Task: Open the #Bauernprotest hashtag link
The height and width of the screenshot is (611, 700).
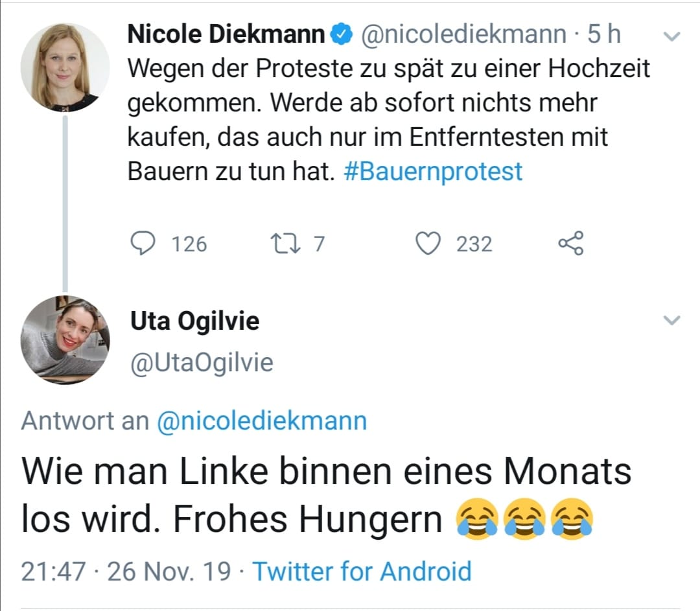Action: click(x=432, y=172)
